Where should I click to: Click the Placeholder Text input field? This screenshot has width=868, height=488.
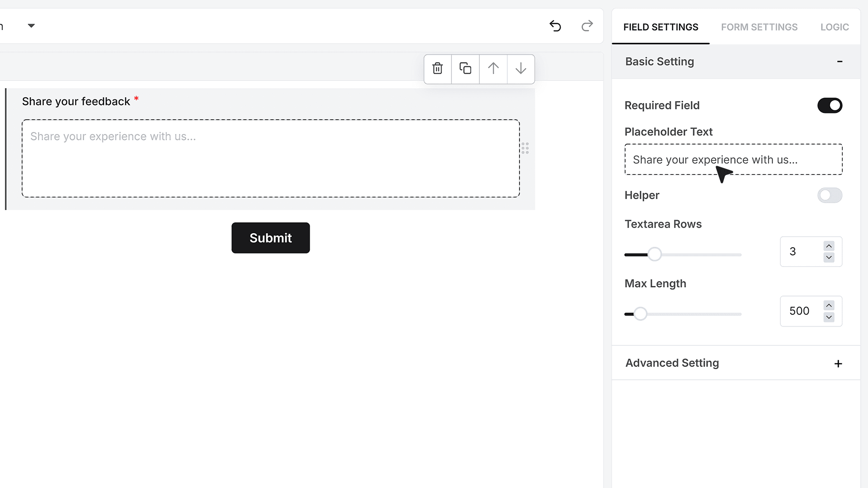click(733, 160)
